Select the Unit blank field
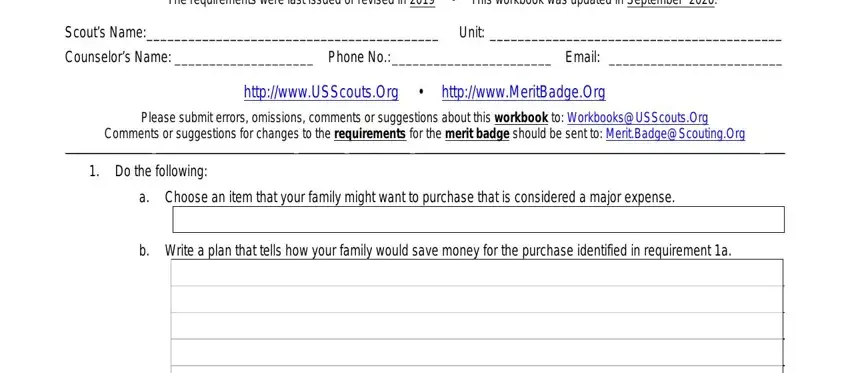Image resolution: width=850 pixels, height=373 pixels. 635,36
